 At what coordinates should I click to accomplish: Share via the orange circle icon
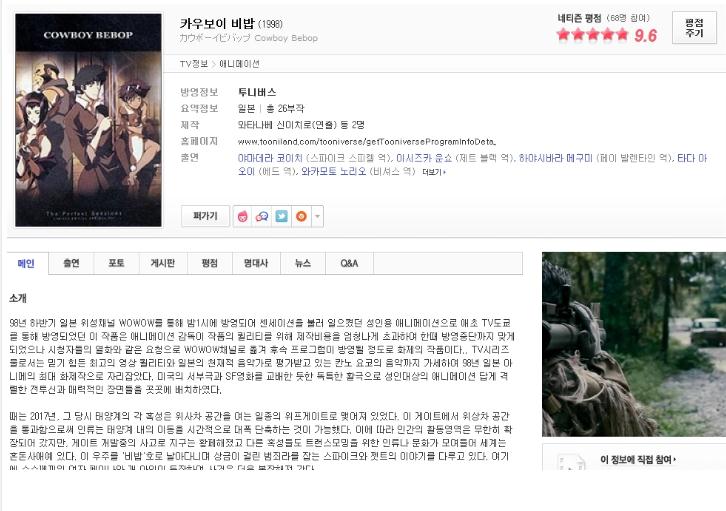coord(301,216)
